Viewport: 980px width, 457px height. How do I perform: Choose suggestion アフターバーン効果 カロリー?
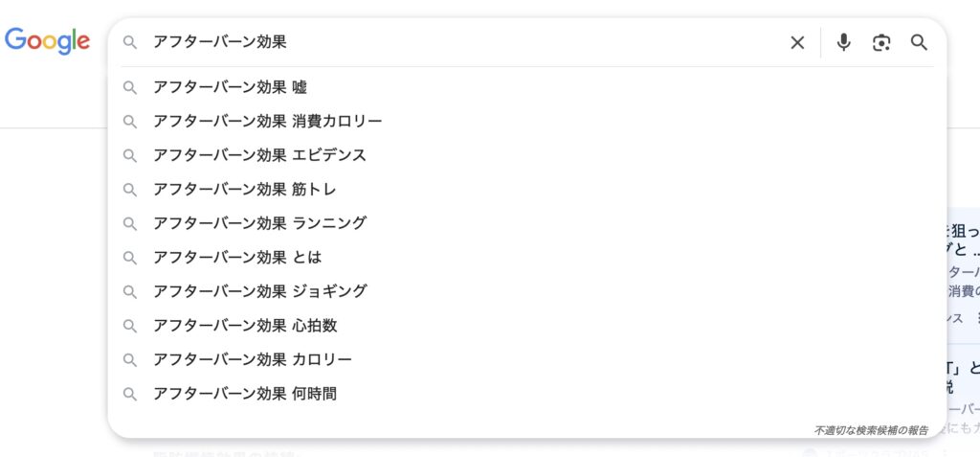[x=527, y=360]
